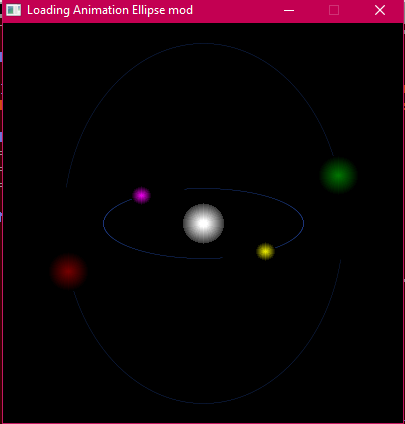Minimize the Loading Animation Ellipse mod window
This screenshot has height=424, width=405.
[289, 10]
